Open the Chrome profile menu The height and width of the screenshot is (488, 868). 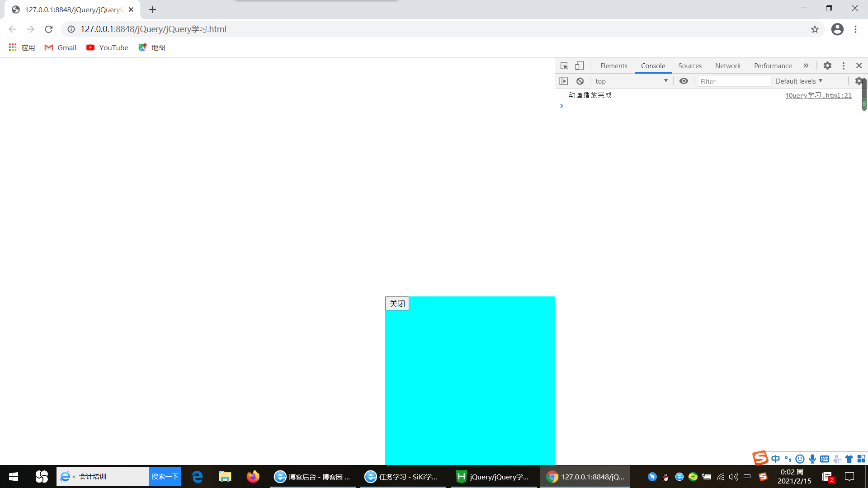[837, 29]
